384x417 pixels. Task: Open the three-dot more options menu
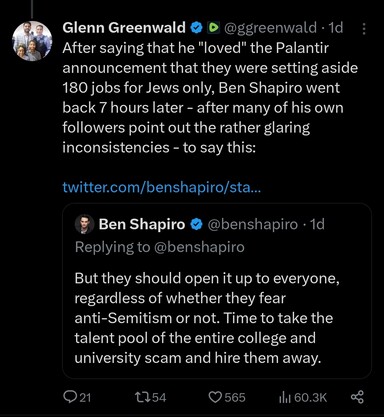point(364,29)
